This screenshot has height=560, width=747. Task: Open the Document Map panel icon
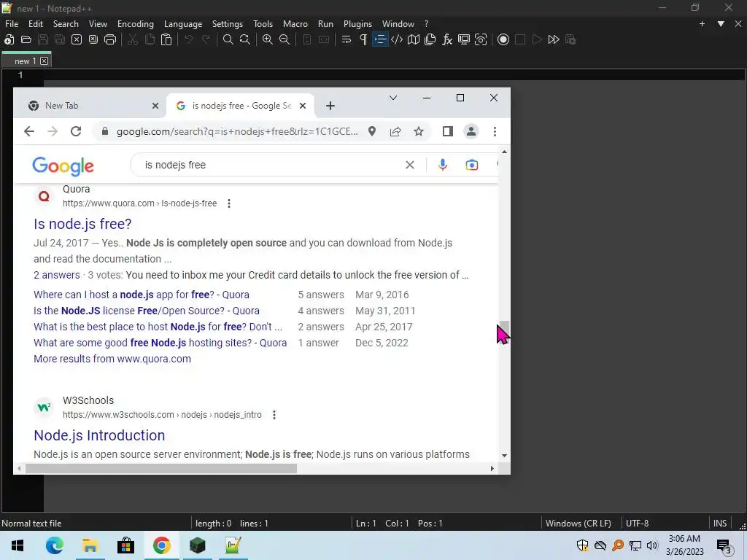[x=414, y=39]
